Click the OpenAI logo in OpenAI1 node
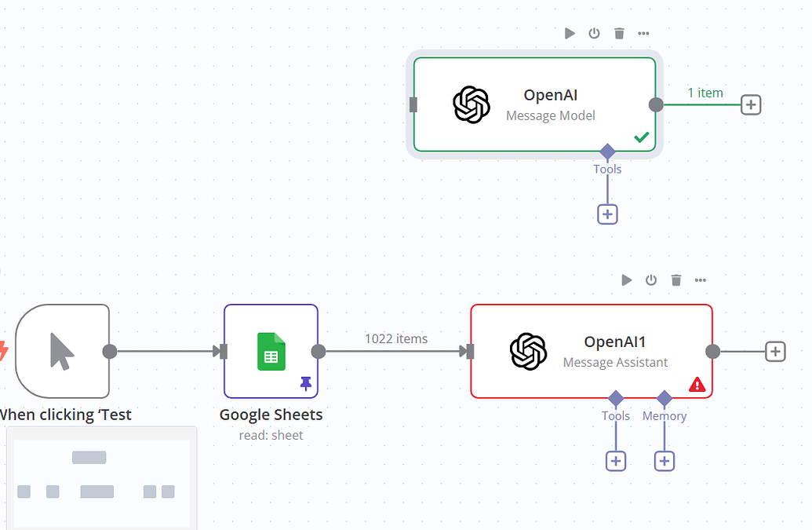Image resolution: width=812 pixels, height=530 pixels. [x=528, y=351]
